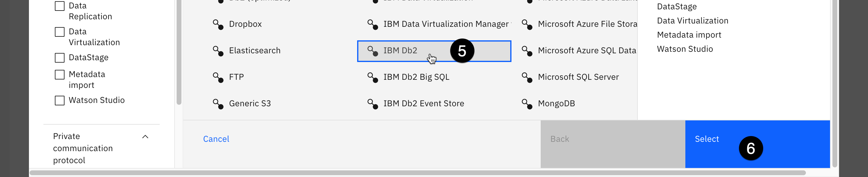
Task: Choose the FTP data source
Action: (236, 77)
